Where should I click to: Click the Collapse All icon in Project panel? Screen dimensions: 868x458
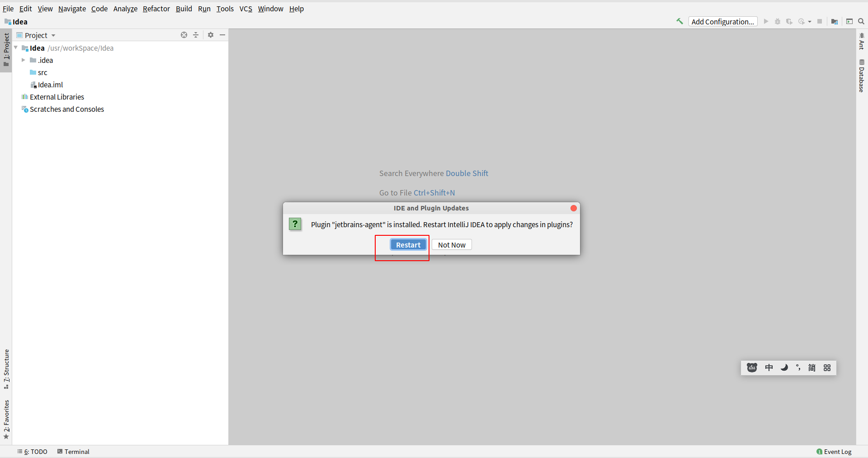point(196,35)
